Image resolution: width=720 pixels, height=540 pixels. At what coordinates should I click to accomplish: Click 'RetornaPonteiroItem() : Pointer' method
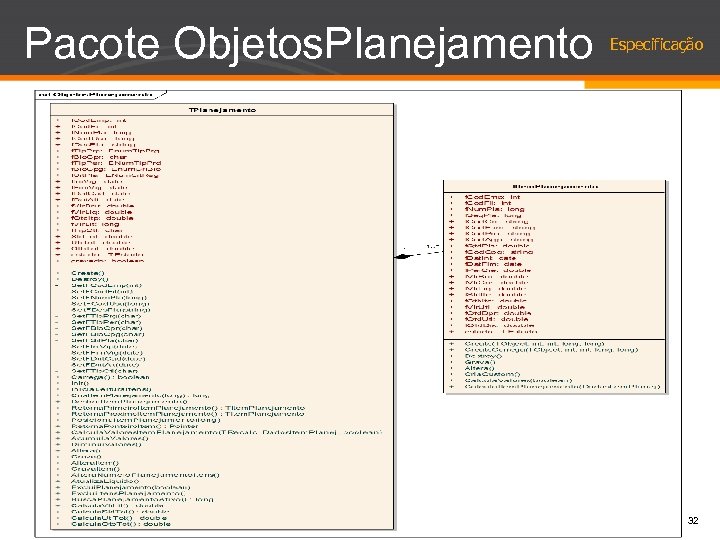pyautogui.click(x=135, y=426)
